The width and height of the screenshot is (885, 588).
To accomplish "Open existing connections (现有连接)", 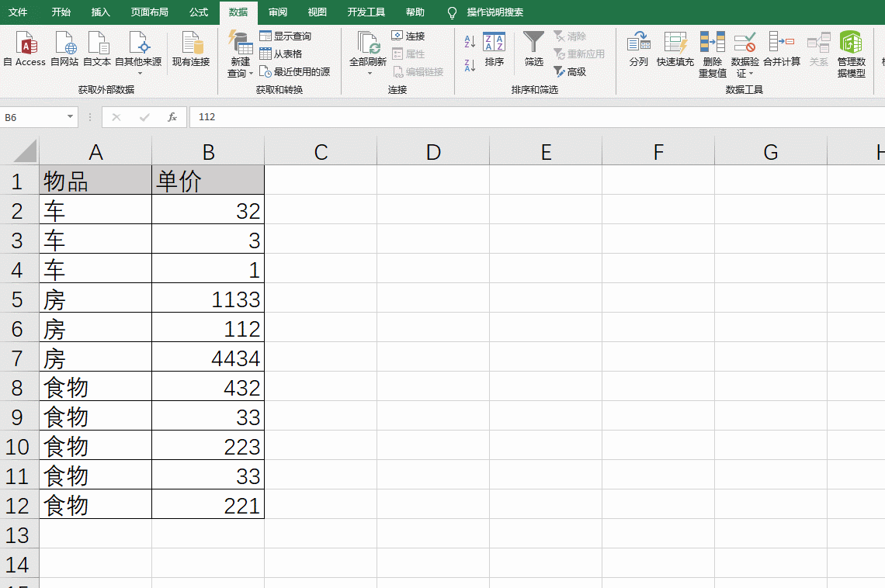I will (191, 50).
